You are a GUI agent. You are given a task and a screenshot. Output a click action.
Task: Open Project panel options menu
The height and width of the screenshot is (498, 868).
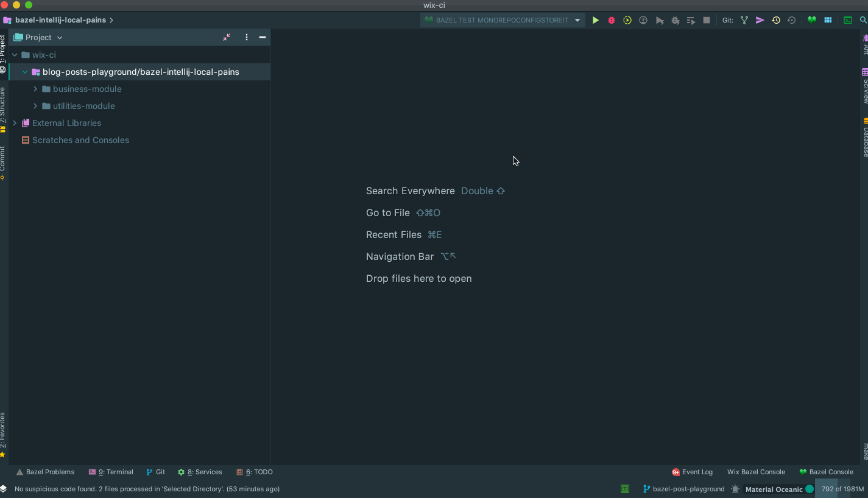click(x=247, y=37)
